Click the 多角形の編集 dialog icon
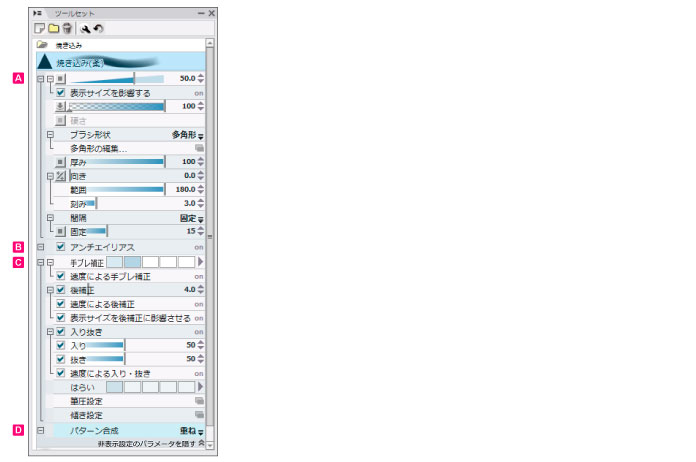The height and width of the screenshot is (462, 696). (x=199, y=147)
